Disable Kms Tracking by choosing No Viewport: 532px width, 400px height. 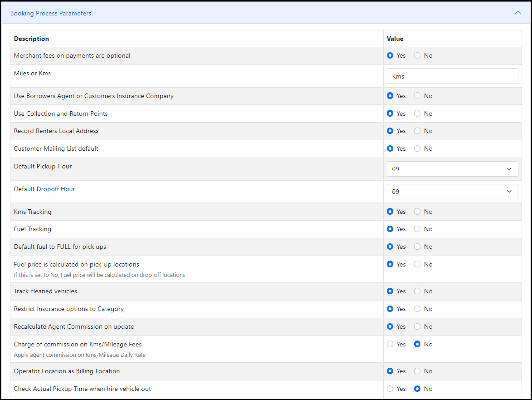417,212
